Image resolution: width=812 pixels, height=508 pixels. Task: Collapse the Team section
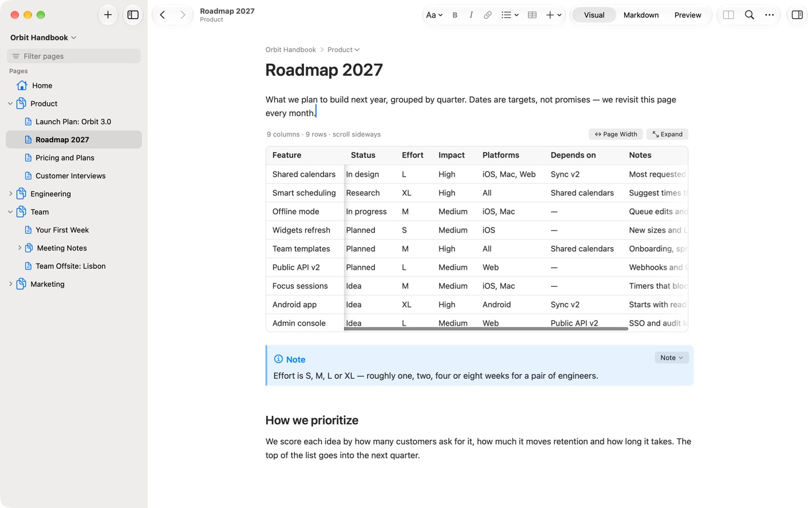[x=10, y=212]
